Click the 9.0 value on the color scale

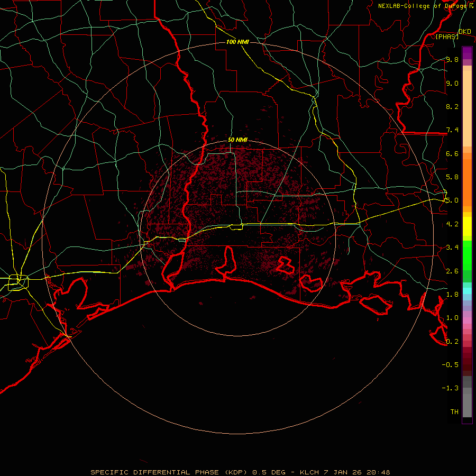[452, 83]
